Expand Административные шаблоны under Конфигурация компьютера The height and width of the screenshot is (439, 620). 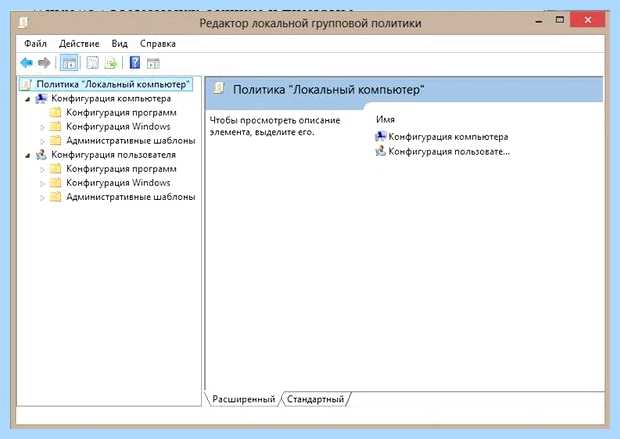pos(42,141)
